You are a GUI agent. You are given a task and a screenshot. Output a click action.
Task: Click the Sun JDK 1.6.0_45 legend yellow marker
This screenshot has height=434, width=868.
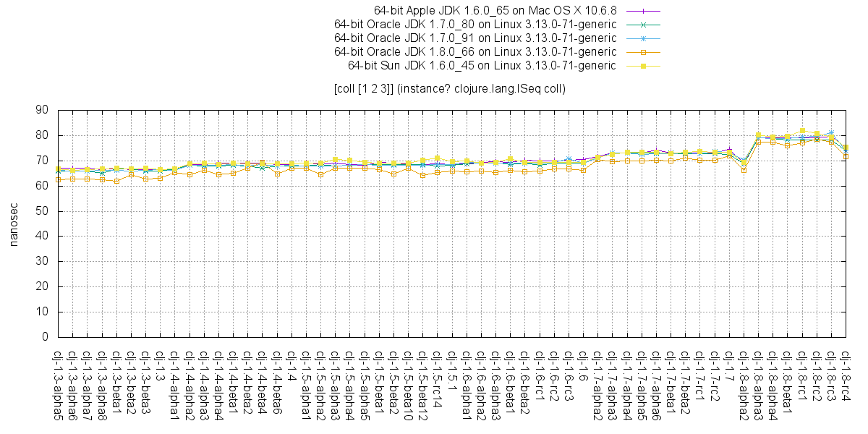[642, 66]
